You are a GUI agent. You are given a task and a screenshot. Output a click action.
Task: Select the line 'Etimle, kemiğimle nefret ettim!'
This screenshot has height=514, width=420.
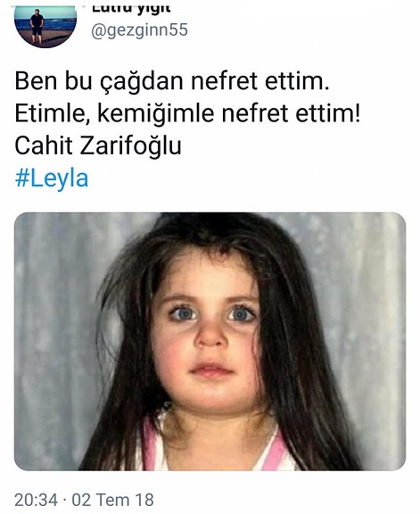coord(187,113)
